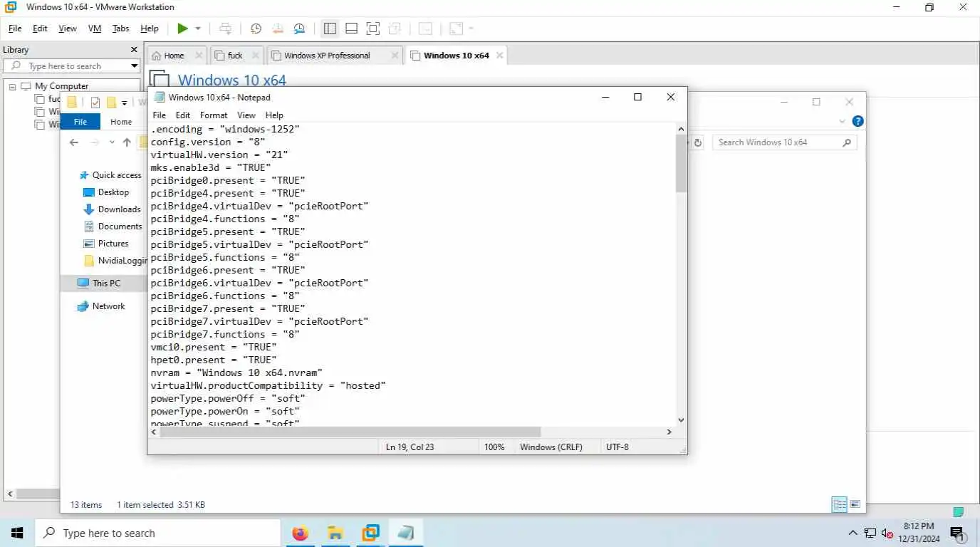Click Notepad horizontal scrollbar thumb
980x547 pixels.
pyautogui.click(x=350, y=432)
